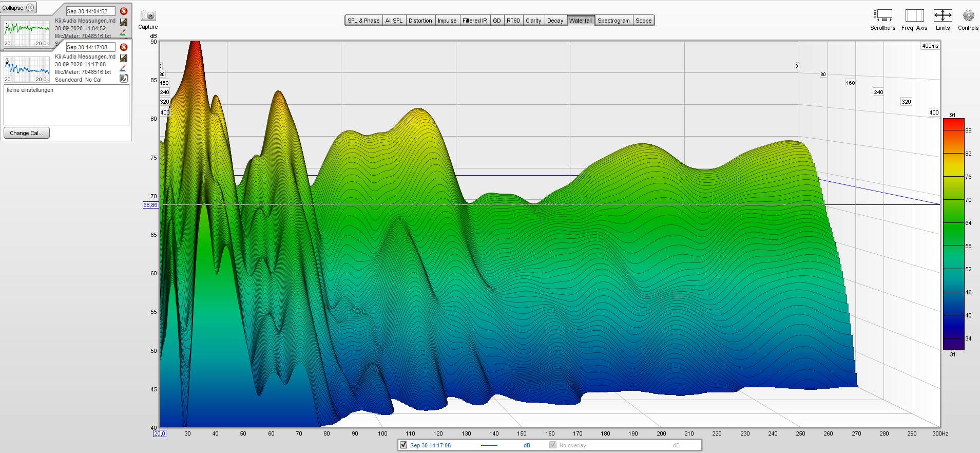
Task: Click the waterfall colour scale bar
Action: coord(953,234)
